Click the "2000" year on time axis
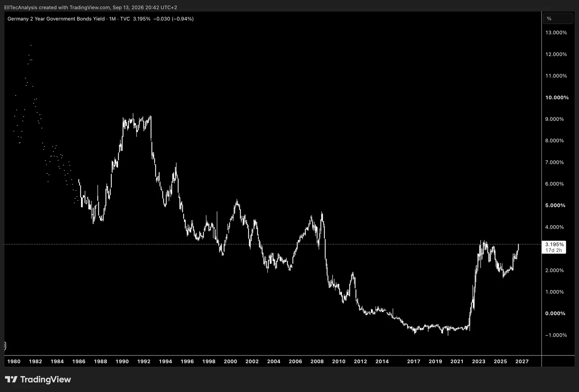Image resolution: width=579 pixels, height=392 pixels. point(231,361)
